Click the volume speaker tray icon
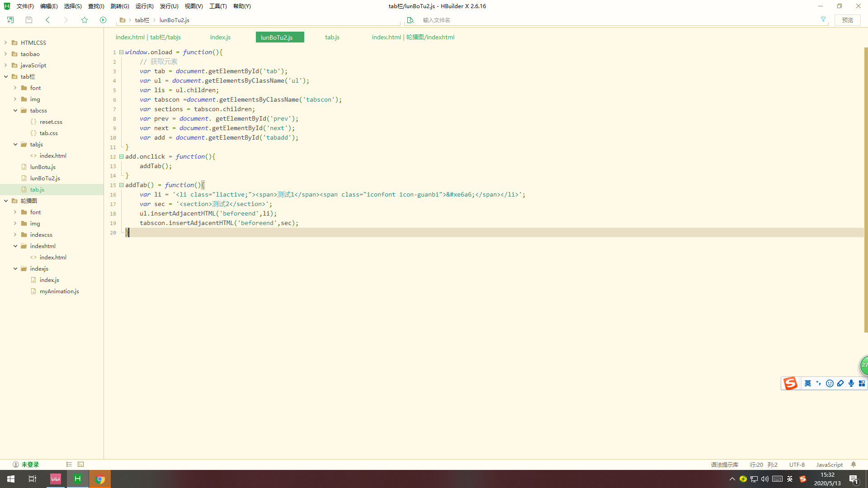 [x=765, y=479]
